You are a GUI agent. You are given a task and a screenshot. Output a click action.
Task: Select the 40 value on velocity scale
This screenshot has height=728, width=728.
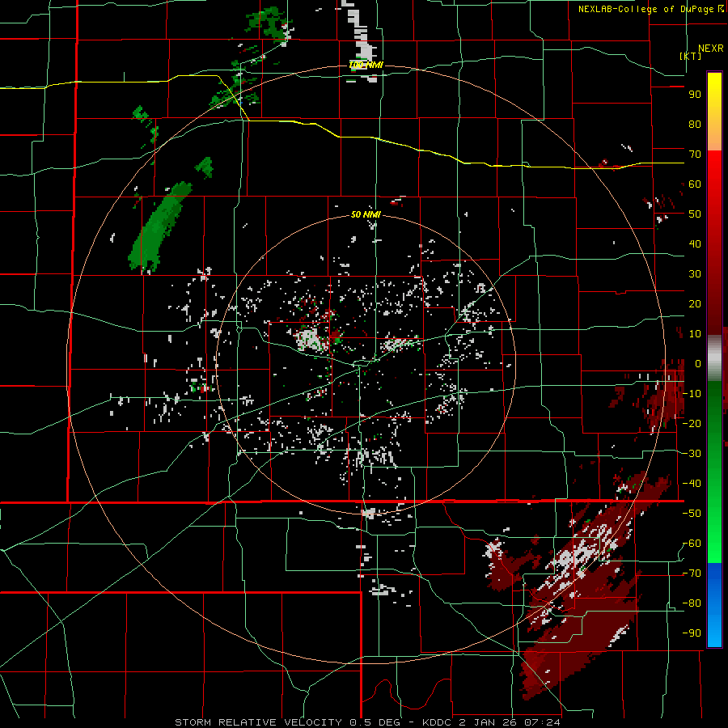click(695, 243)
